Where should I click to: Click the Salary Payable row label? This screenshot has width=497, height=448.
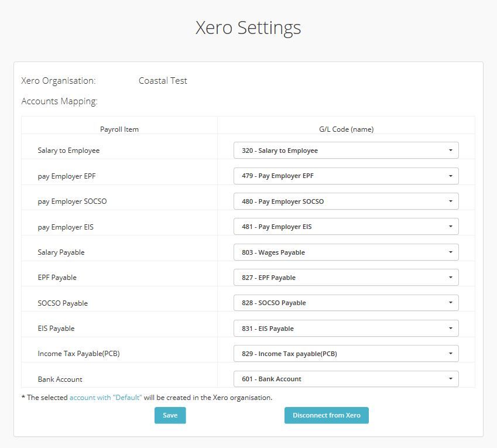click(x=61, y=252)
